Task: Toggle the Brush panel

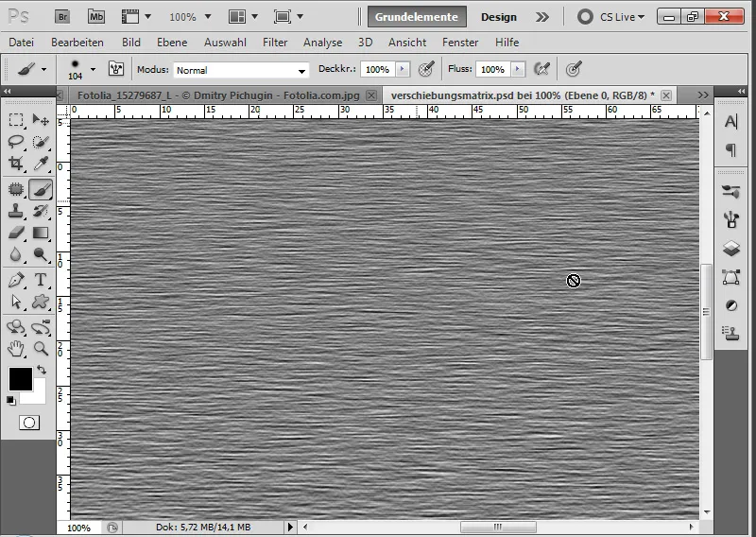Action: (115, 69)
